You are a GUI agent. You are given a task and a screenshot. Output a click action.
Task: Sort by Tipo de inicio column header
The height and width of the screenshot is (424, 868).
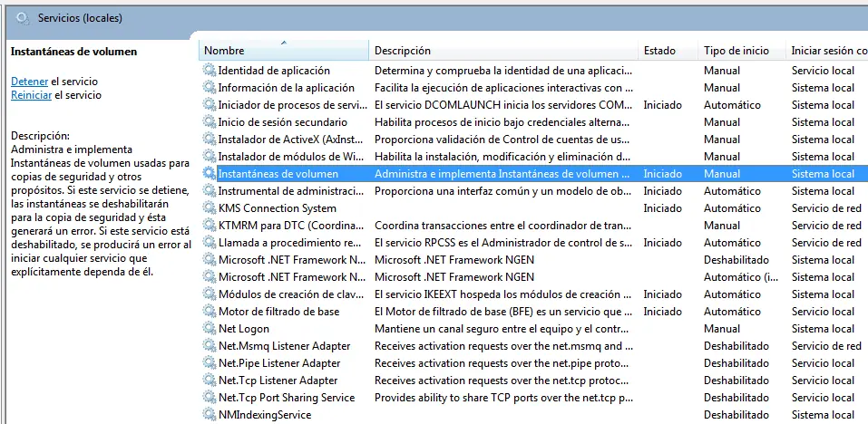click(x=741, y=51)
